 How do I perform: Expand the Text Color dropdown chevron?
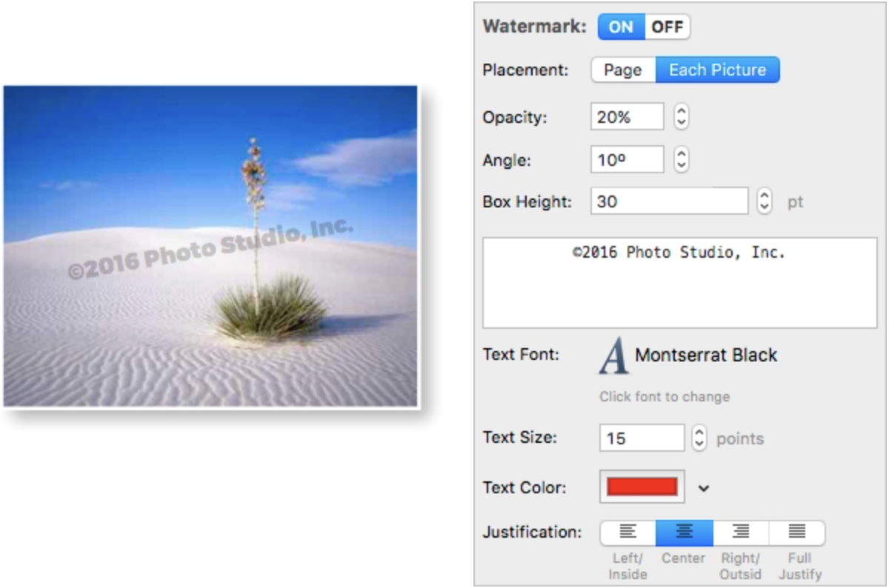[x=704, y=488]
